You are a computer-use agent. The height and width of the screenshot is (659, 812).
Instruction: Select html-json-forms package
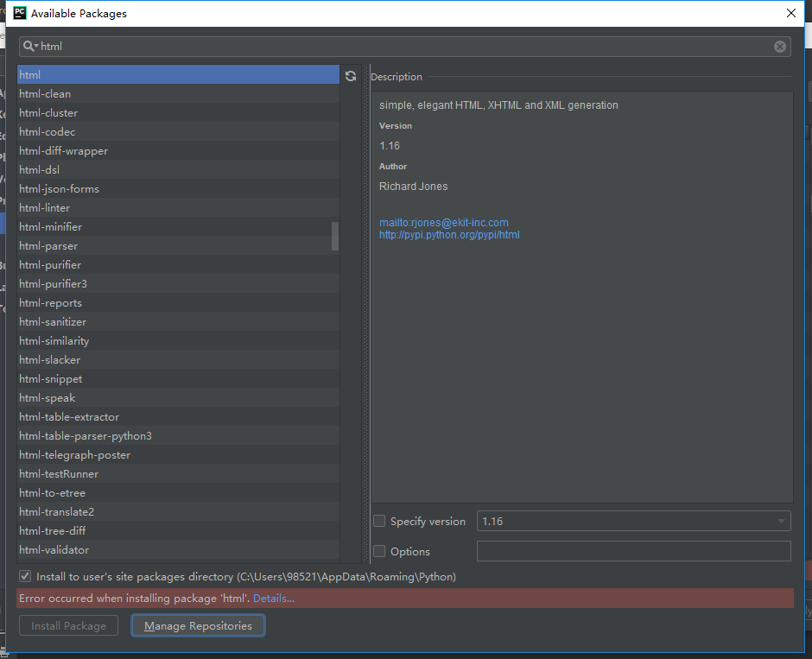178,188
